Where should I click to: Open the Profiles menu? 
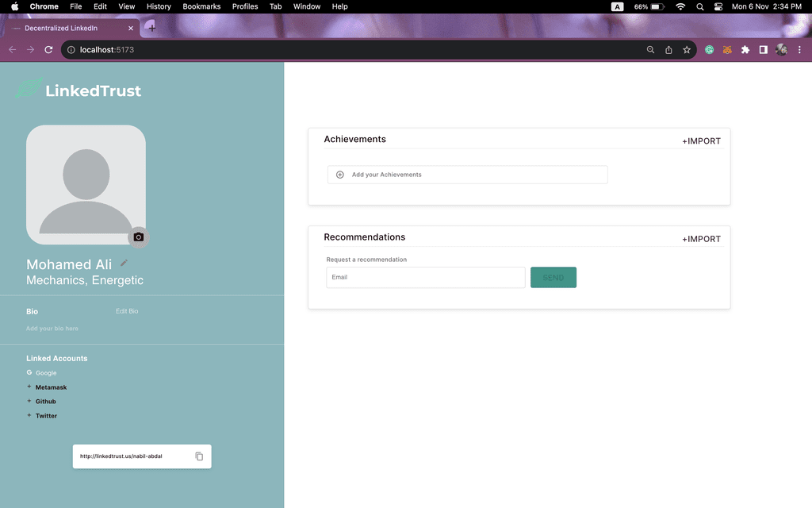coord(245,6)
